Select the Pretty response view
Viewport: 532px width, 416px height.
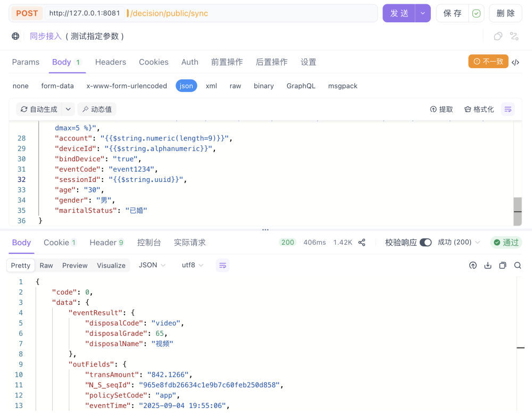tap(21, 265)
